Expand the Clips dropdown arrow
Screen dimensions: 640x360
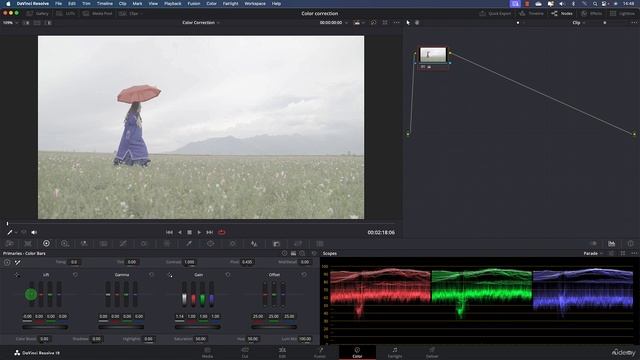point(141,13)
